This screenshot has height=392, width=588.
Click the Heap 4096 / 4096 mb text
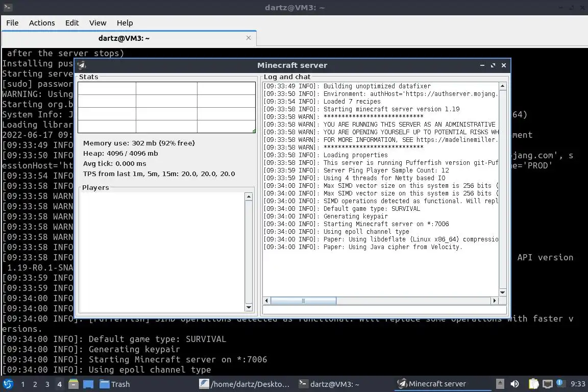coord(120,153)
